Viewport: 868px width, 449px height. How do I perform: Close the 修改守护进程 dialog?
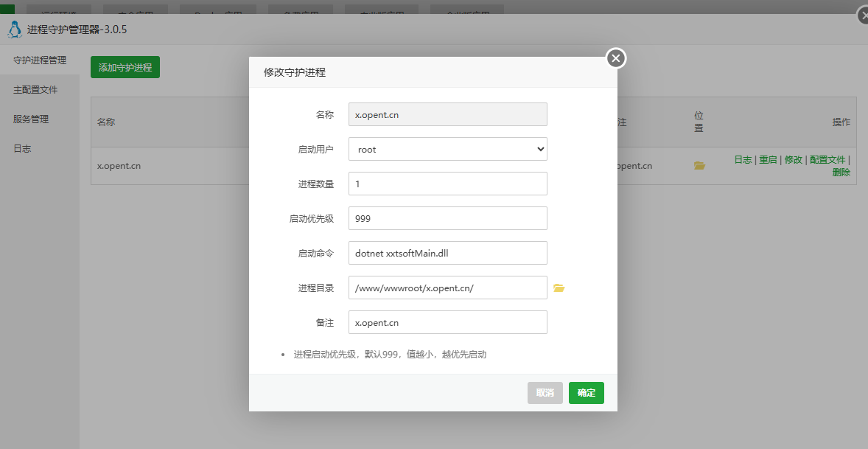(x=615, y=58)
